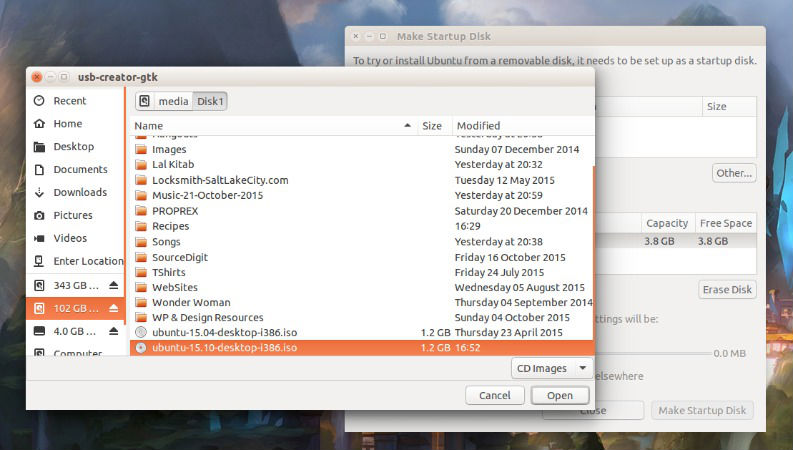Eject the 4.0 GB volume
This screenshot has height=450, width=793.
[114, 331]
